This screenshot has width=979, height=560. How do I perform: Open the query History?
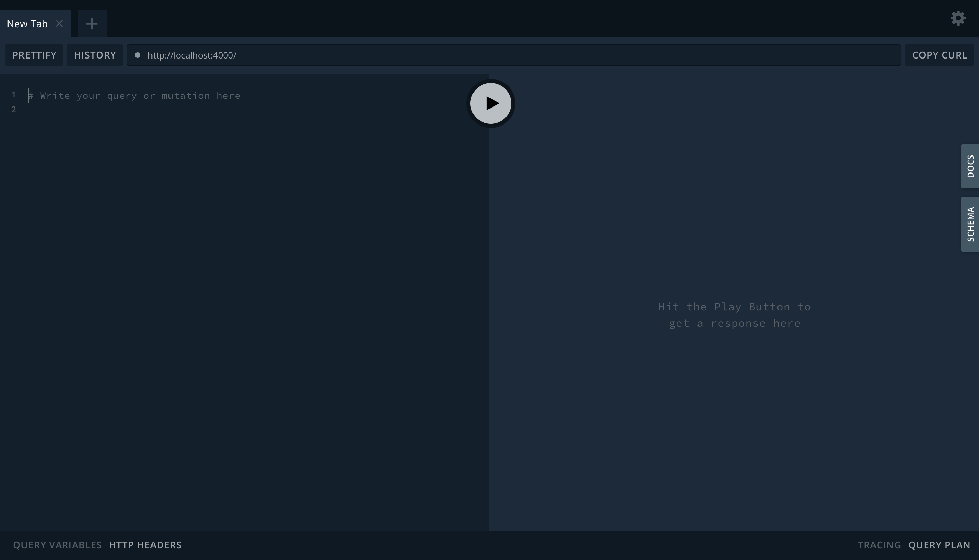click(x=95, y=55)
